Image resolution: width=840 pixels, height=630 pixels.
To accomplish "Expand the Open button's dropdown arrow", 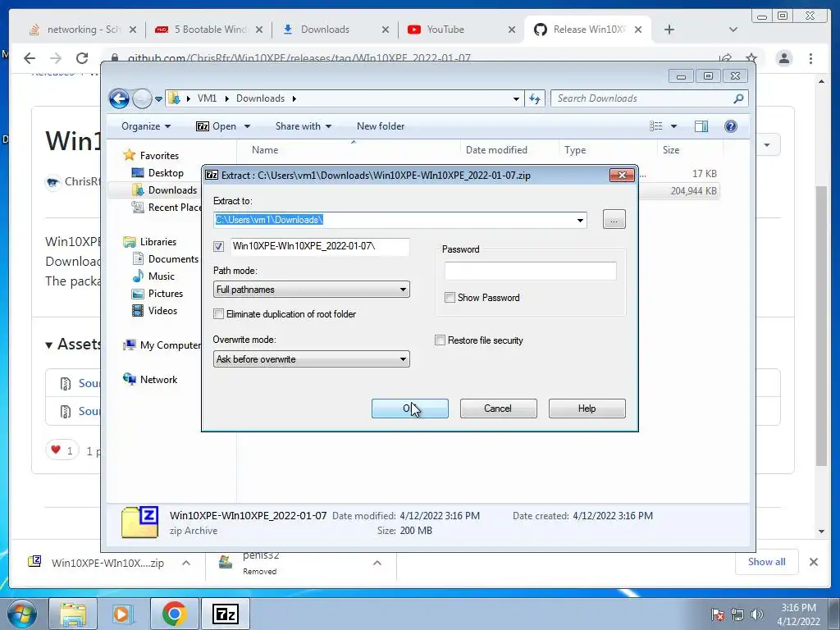I will pos(247,126).
